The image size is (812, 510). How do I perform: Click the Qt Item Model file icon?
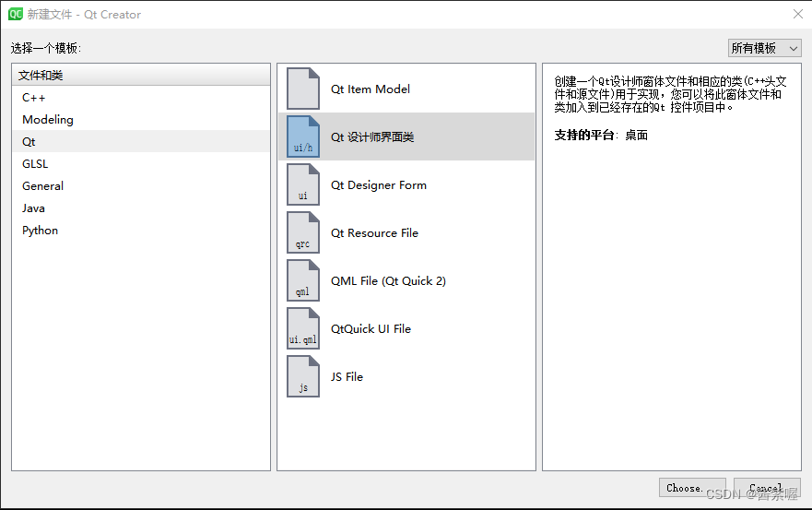click(x=303, y=89)
